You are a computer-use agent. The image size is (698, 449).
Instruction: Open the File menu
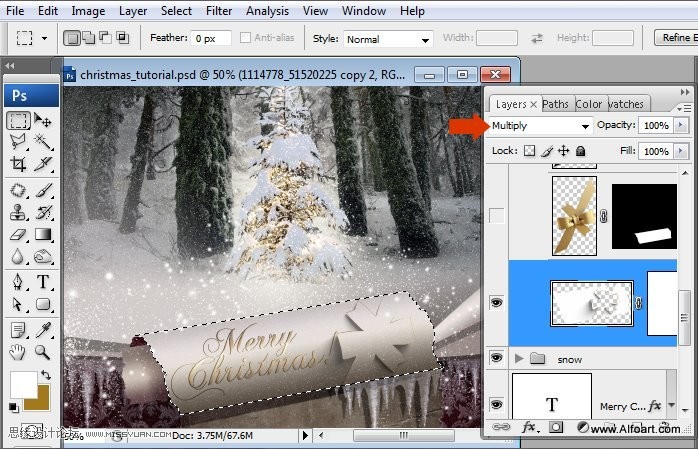[15, 11]
